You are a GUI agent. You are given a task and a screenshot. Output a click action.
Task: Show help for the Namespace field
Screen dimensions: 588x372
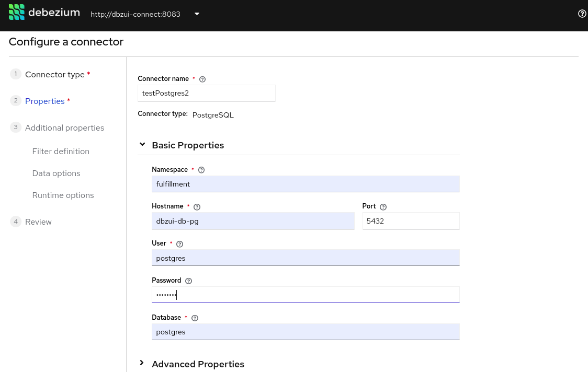[201, 170]
